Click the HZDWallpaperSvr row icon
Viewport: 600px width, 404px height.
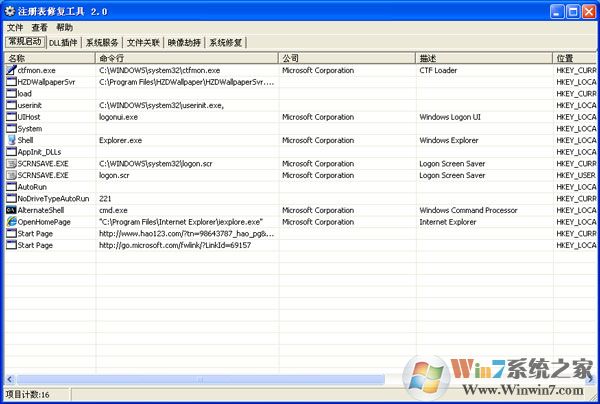point(11,82)
